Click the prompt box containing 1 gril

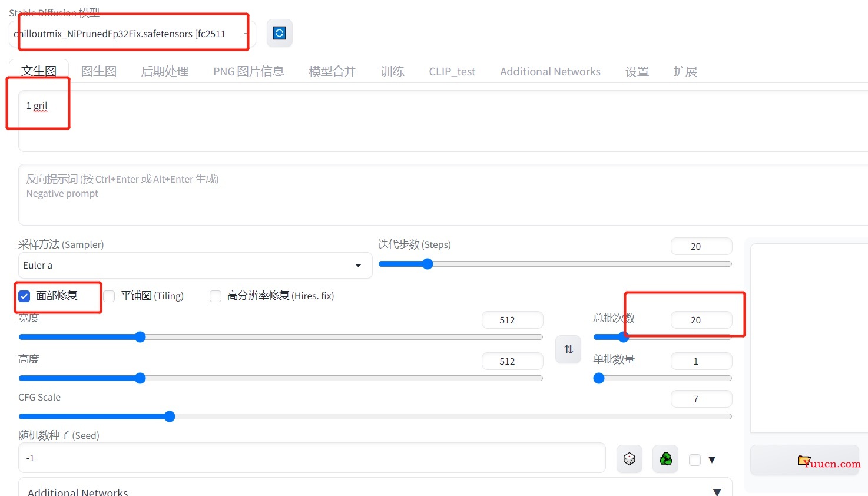(443, 121)
